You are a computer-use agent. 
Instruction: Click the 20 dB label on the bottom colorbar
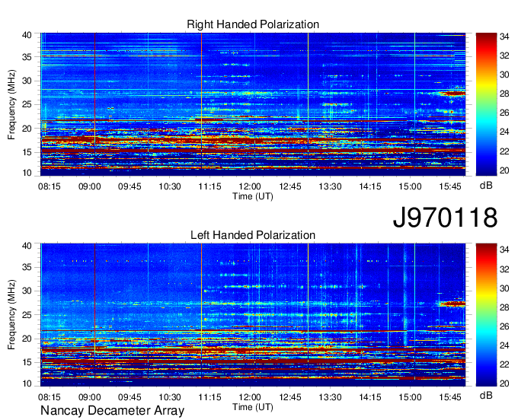(x=504, y=383)
